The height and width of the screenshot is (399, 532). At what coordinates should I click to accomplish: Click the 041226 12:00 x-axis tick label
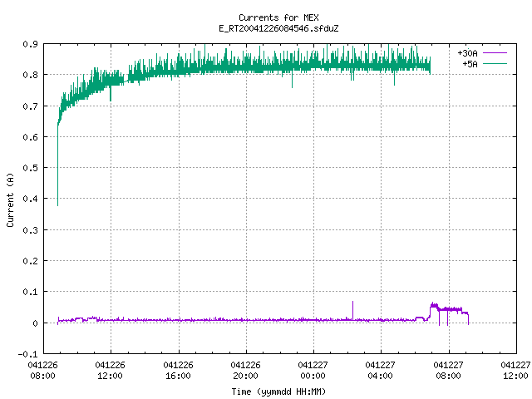[x=111, y=370]
